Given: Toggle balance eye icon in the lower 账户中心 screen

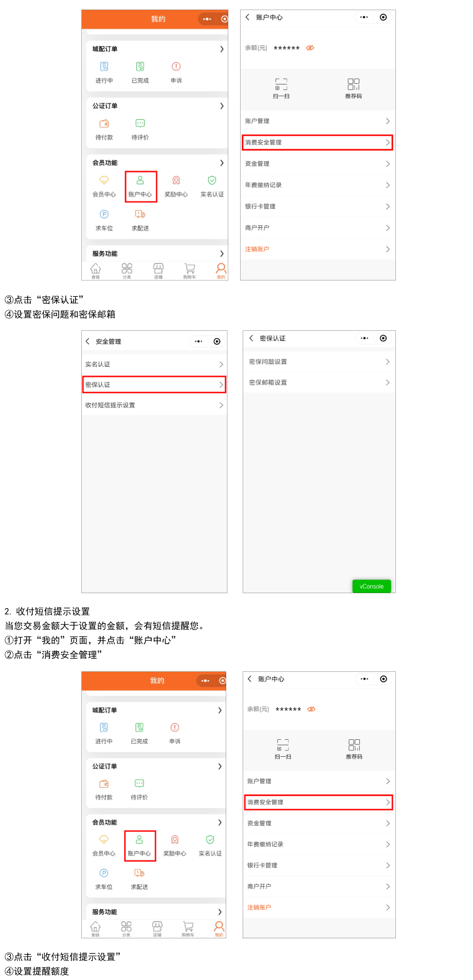Looking at the screenshot, I should [312, 709].
